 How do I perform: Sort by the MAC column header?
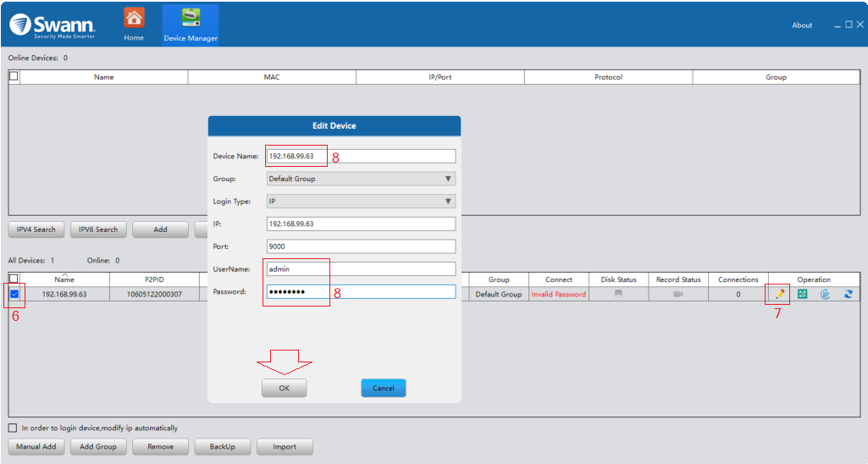(x=272, y=77)
